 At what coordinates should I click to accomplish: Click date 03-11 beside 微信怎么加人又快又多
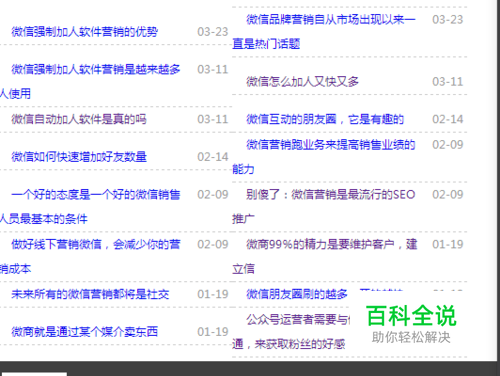point(448,82)
